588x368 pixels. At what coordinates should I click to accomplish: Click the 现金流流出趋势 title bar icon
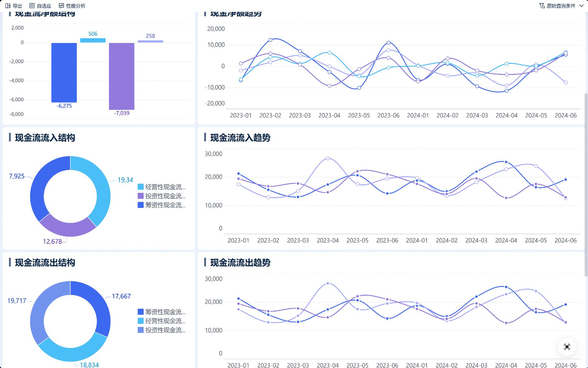(205, 263)
